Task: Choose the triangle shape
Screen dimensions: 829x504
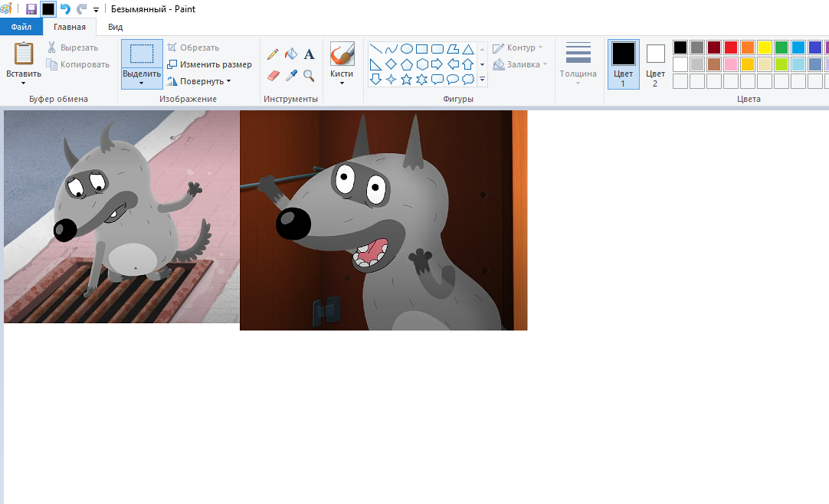Action: click(468, 49)
